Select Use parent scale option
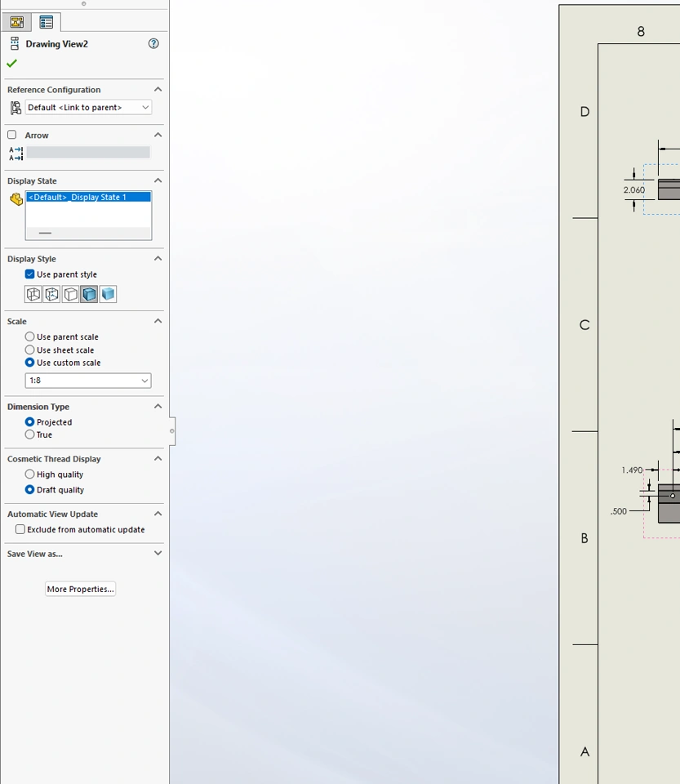Viewport: 680px width, 784px height. click(x=30, y=336)
